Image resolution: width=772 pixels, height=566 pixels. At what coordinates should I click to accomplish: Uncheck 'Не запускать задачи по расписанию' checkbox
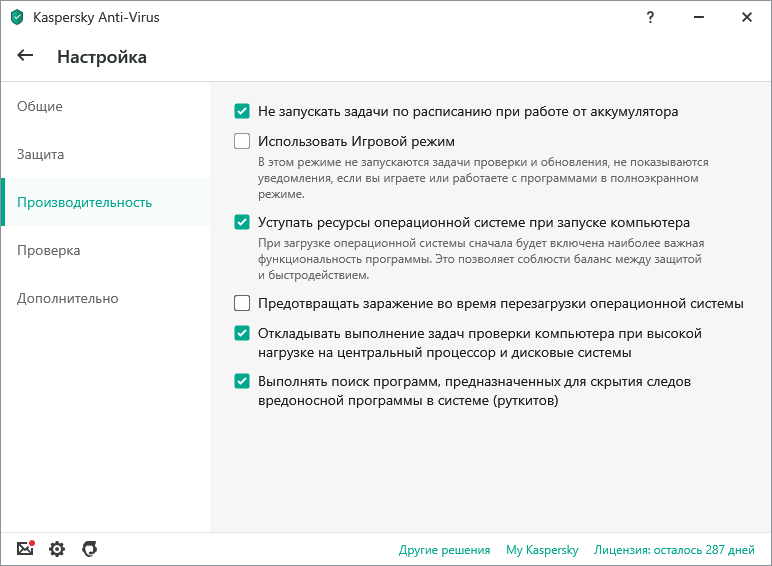(x=242, y=111)
